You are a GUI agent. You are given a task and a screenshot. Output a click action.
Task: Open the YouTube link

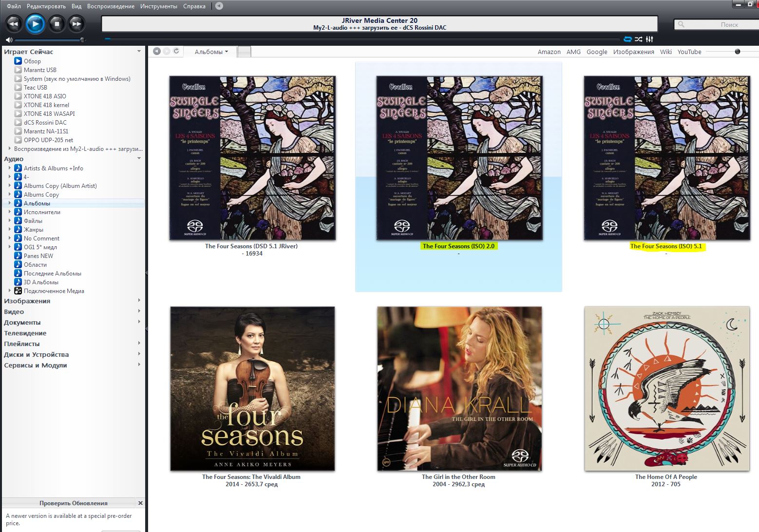[689, 52]
